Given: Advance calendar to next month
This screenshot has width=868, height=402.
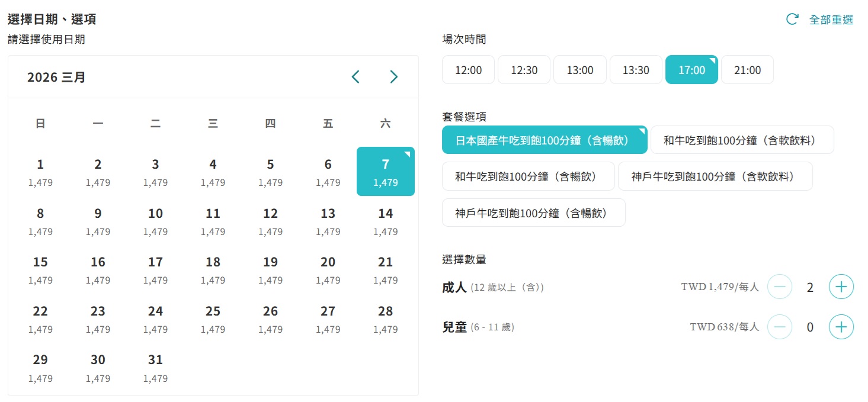Looking at the screenshot, I should (393, 77).
